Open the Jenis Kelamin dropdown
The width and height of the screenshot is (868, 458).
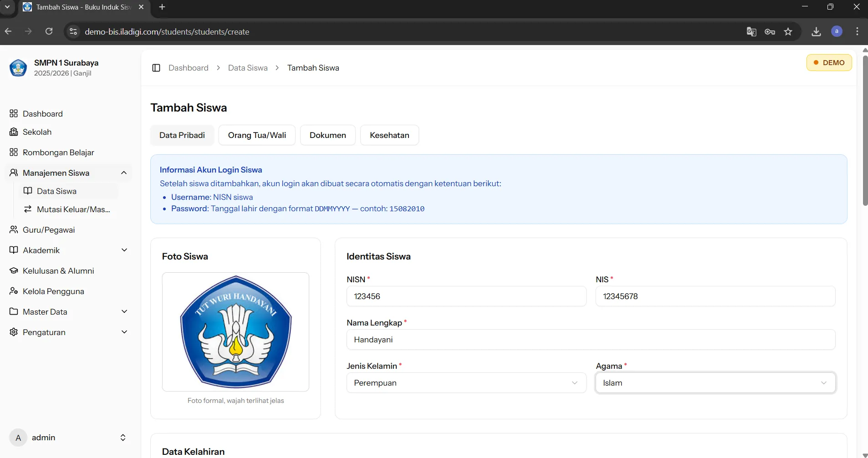point(466,383)
